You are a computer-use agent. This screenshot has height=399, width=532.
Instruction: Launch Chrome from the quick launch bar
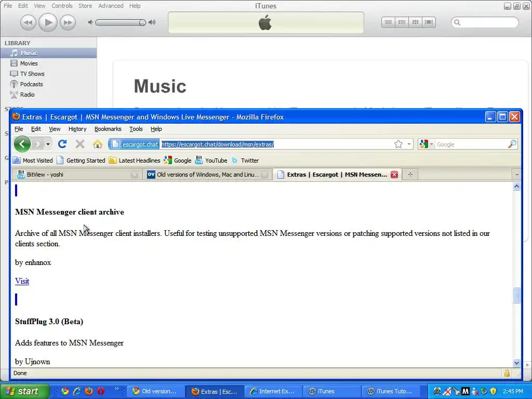click(65, 391)
